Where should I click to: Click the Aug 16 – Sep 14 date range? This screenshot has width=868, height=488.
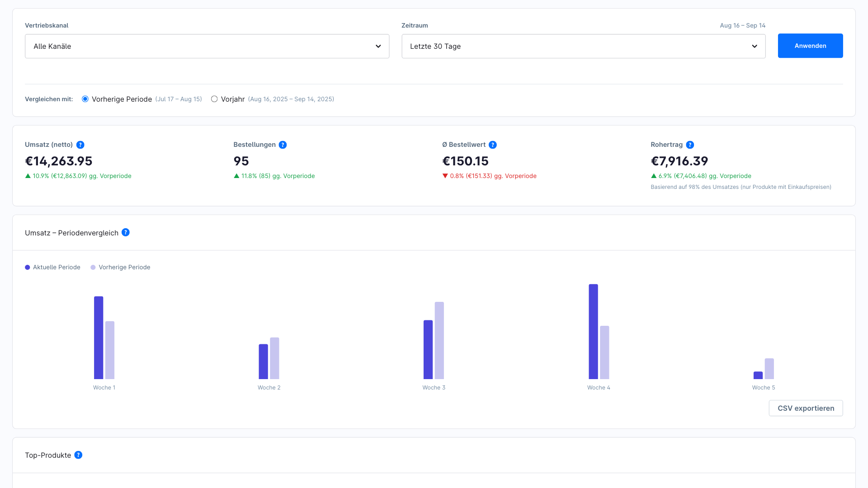tap(743, 25)
